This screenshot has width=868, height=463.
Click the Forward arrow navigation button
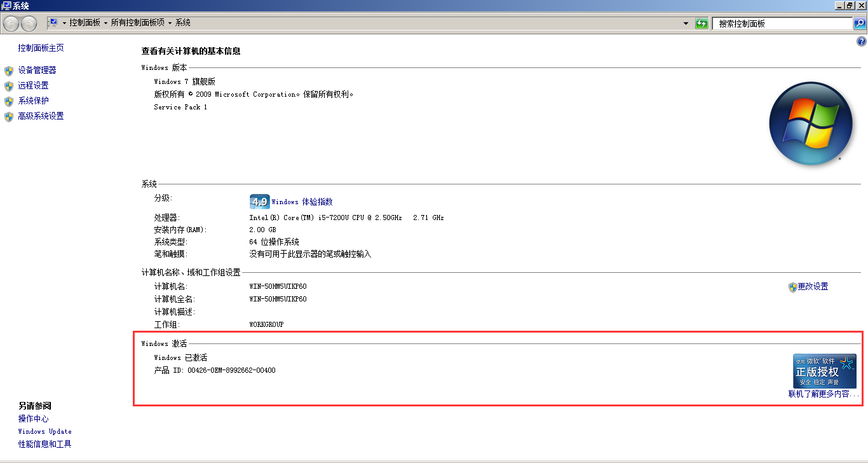click(x=29, y=24)
